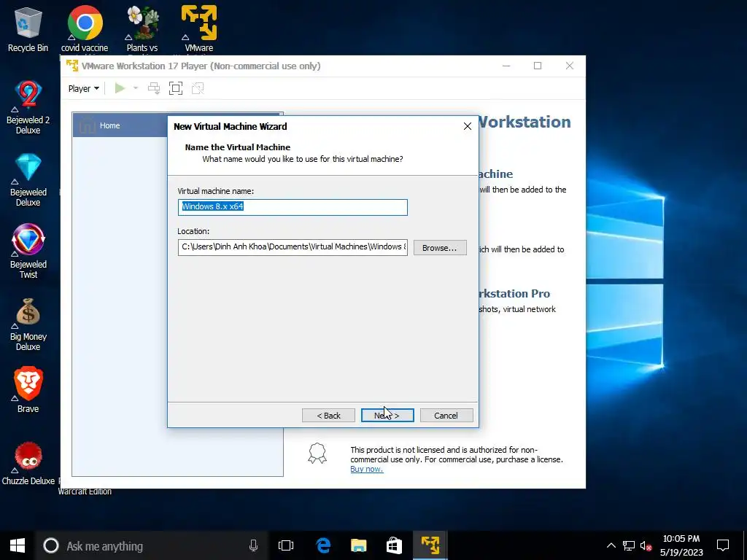Launch Bejeweled Deluxe desktop icon

[x=28, y=180]
